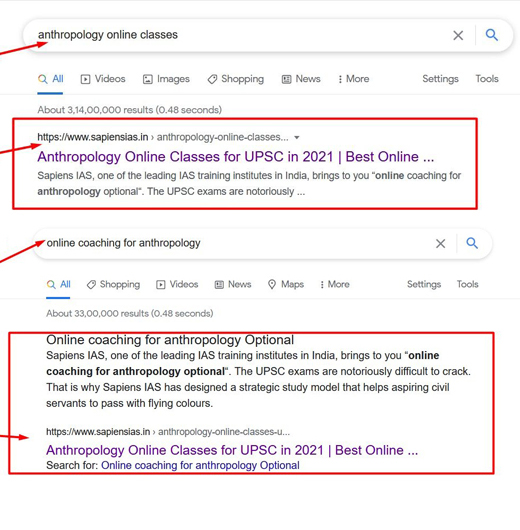Image resolution: width=520 pixels, height=530 pixels.
Task: Clear the 'anthropology online classes' search box
Action: click(458, 35)
